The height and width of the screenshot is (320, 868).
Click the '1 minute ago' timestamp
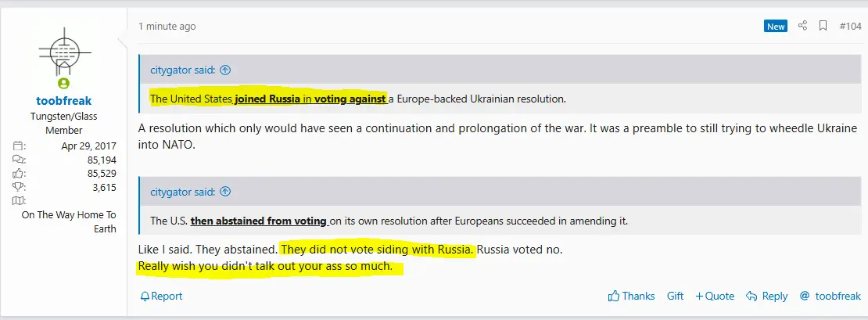167,26
